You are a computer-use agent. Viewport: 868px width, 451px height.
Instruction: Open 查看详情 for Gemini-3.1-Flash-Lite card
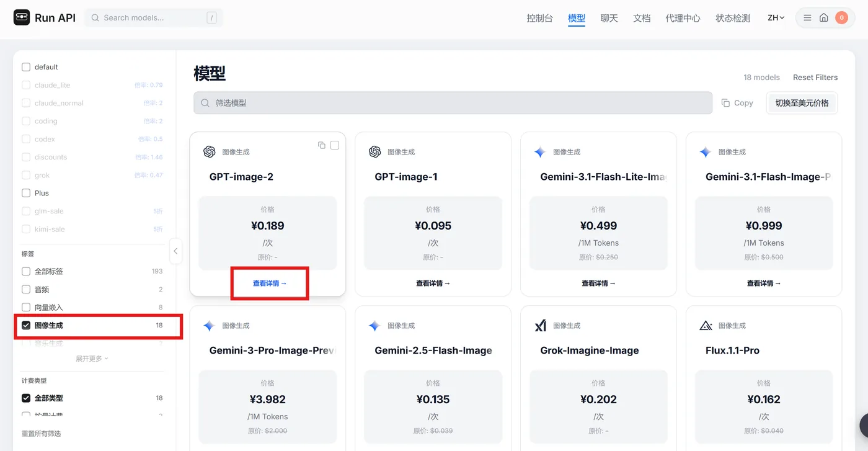(x=598, y=284)
